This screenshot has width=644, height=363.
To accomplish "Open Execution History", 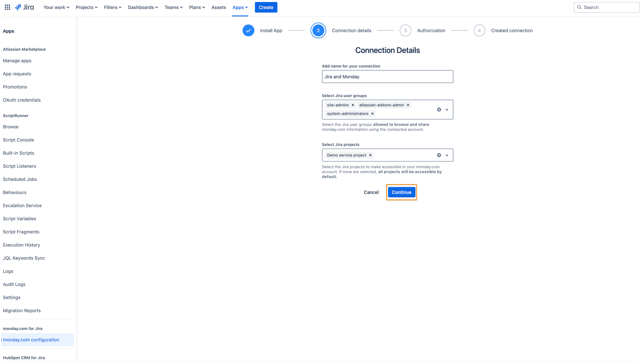I will 22,245.
